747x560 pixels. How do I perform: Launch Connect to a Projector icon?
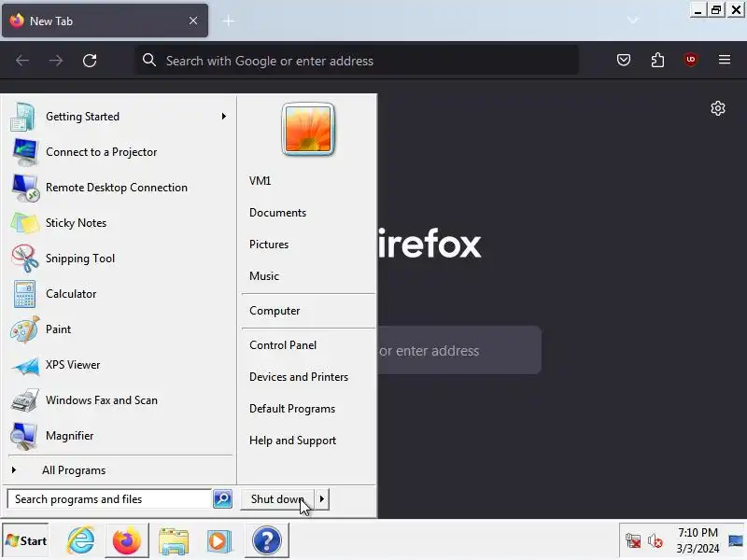point(24,152)
